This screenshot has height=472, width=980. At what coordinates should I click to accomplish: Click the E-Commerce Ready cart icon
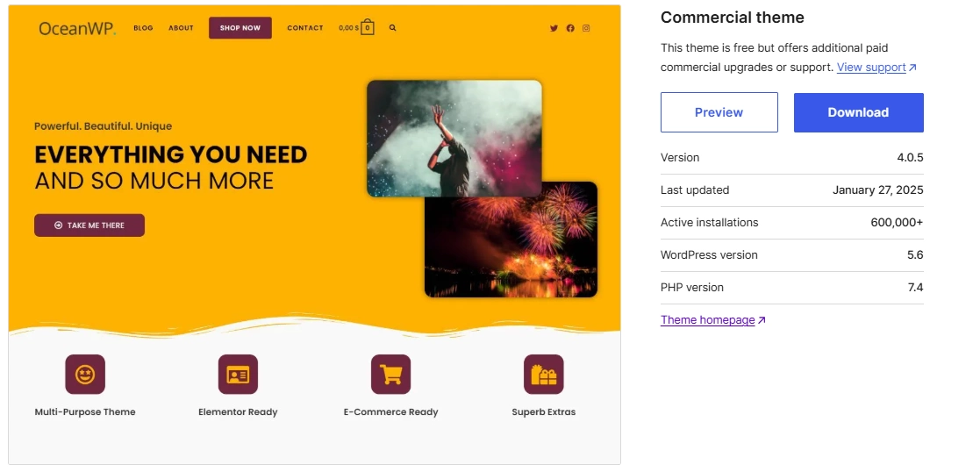coord(390,375)
